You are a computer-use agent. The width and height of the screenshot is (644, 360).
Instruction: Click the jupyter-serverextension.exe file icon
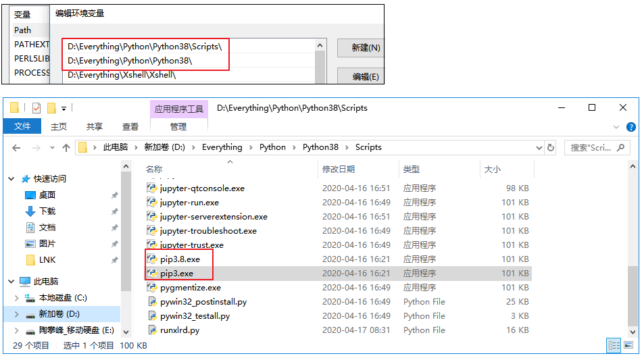coord(152,216)
